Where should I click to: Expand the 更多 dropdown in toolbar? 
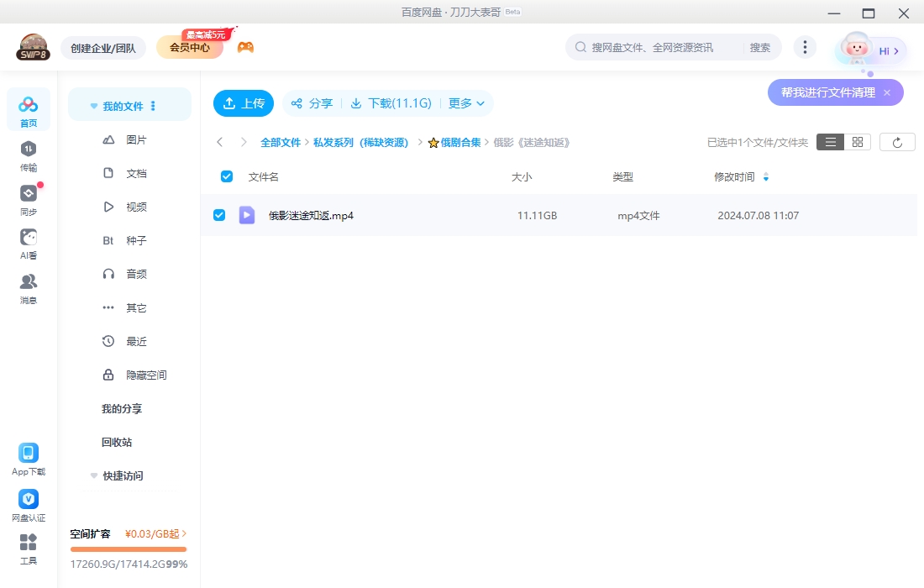466,102
